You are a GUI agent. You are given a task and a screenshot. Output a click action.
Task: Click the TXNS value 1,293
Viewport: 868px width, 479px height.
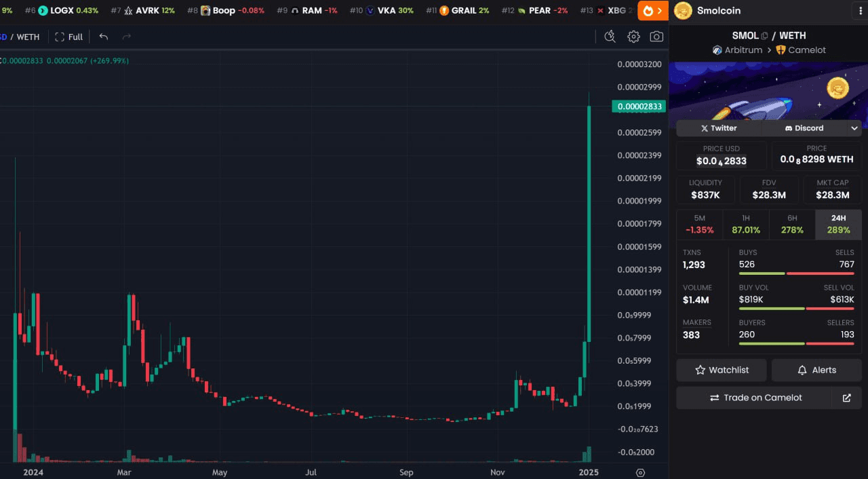tap(694, 265)
